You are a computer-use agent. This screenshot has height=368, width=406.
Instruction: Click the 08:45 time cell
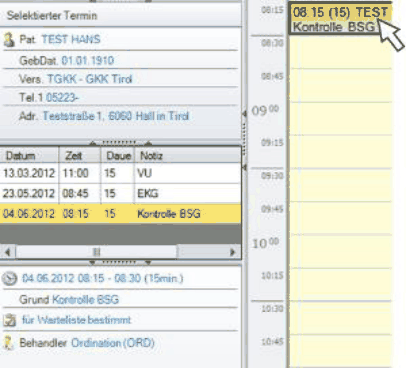80,194
